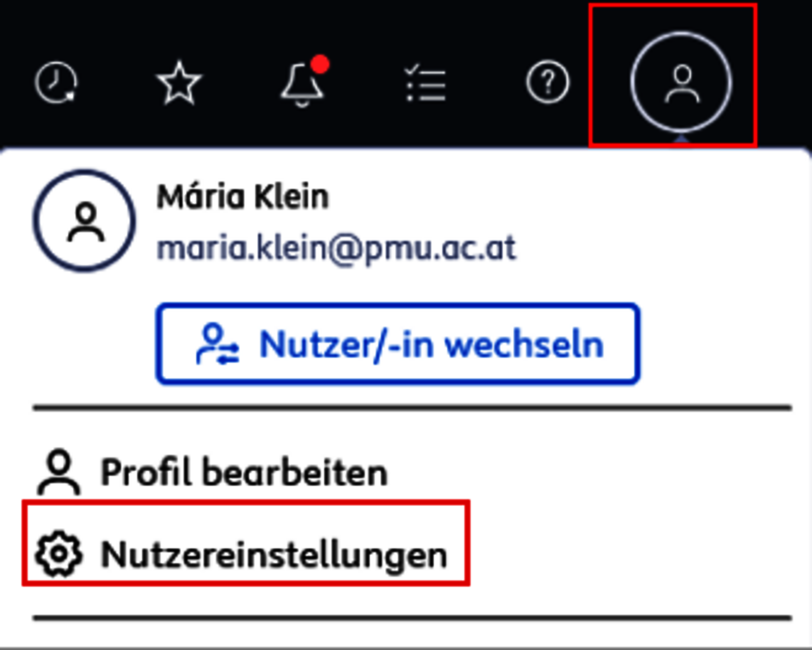The width and height of the screenshot is (812, 650).
Task: Select the Profil bearbeiten menu entry
Action: click(x=213, y=473)
